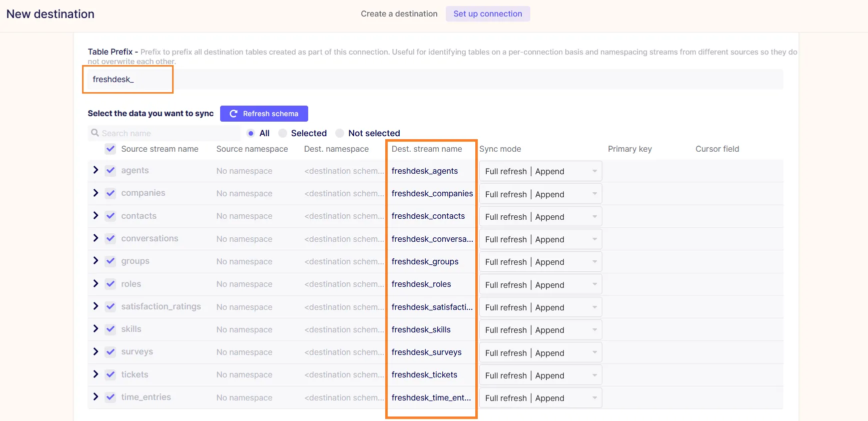The width and height of the screenshot is (868, 421).
Task: Expand the contacts stream row
Action: click(x=96, y=215)
